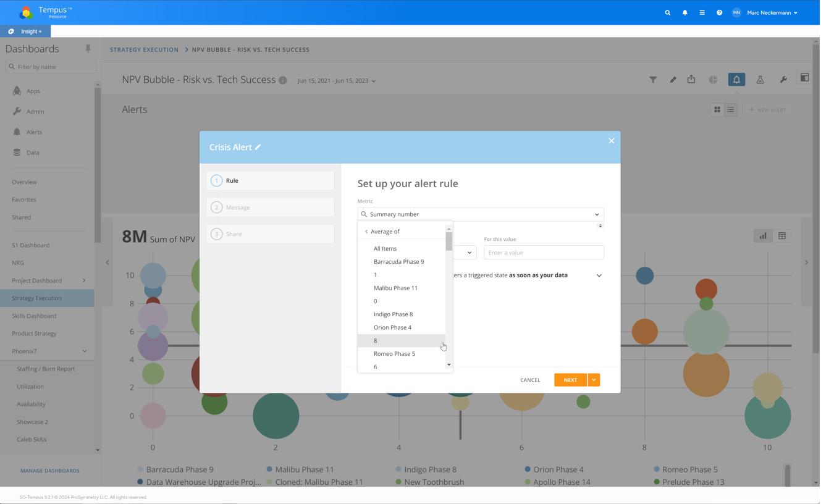Open the hamburger menu in top bar

coord(702,12)
